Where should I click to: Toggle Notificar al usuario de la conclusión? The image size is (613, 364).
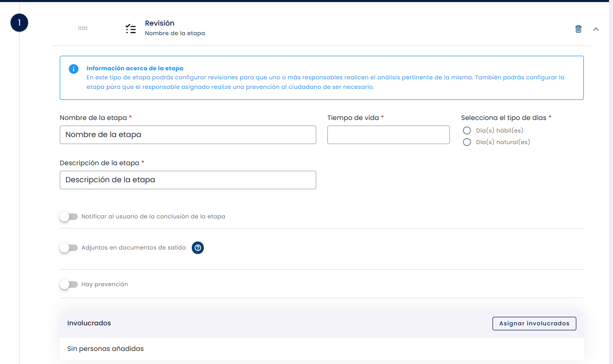coord(69,217)
